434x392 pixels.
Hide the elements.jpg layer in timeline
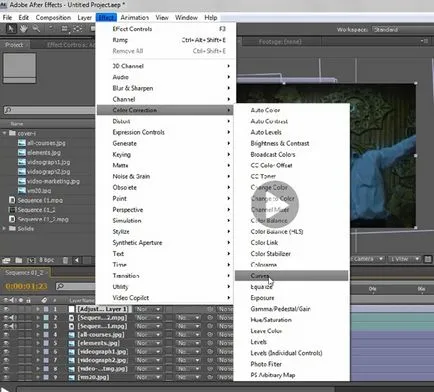[6, 343]
